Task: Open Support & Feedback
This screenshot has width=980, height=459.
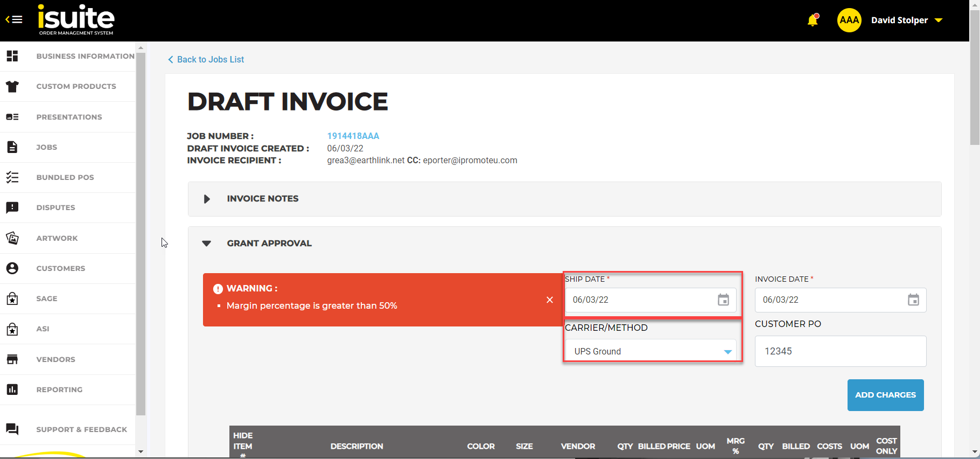Action: (82, 429)
